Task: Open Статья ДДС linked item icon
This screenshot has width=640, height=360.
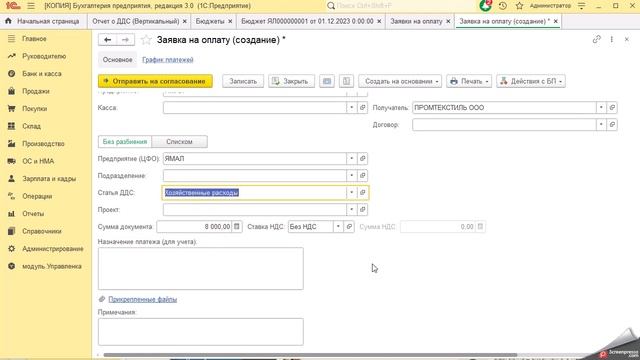Action: 362,193
